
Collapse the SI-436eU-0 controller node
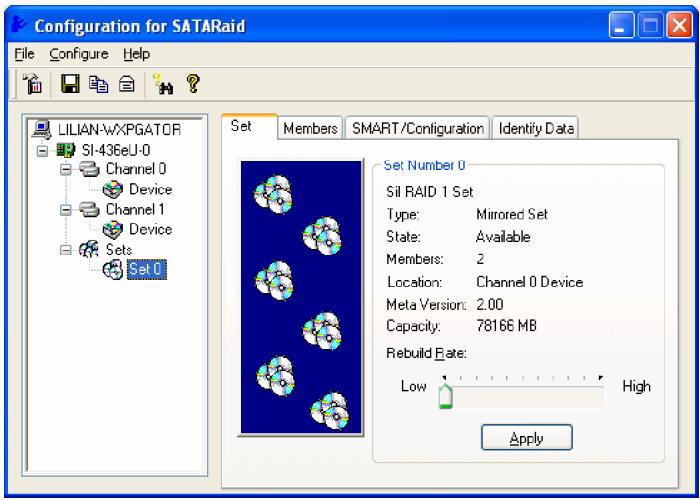click(x=42, y=150)
